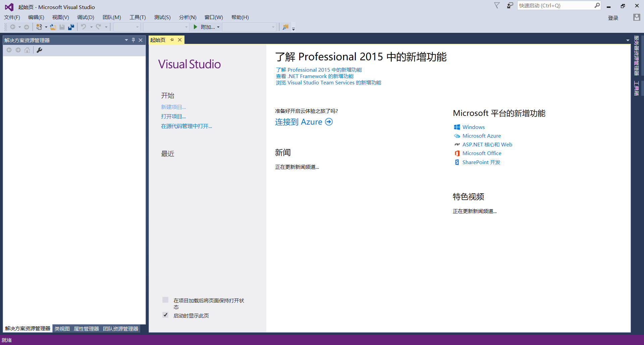
Task: Uncheck 启动时显示此页 checkbox
Action: (x=165, y=315)
